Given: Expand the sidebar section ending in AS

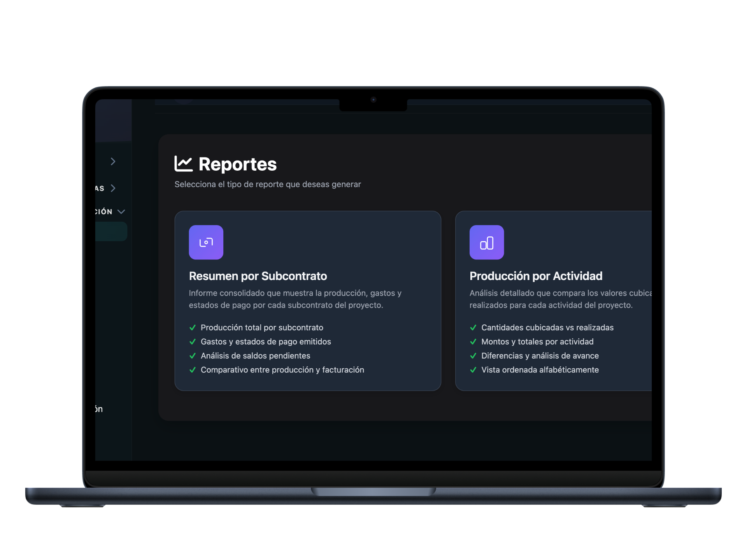Looking at the screenshot, I should pos(113,188).
